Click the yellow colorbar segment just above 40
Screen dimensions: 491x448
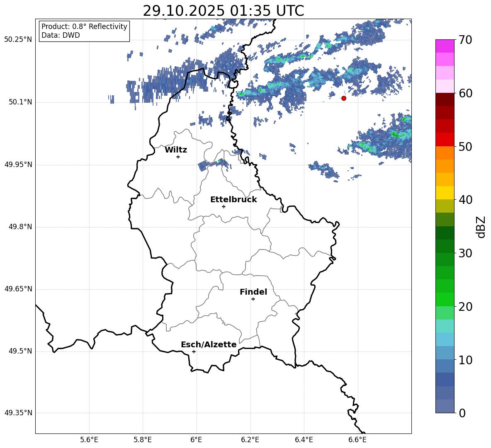point(445,193)
